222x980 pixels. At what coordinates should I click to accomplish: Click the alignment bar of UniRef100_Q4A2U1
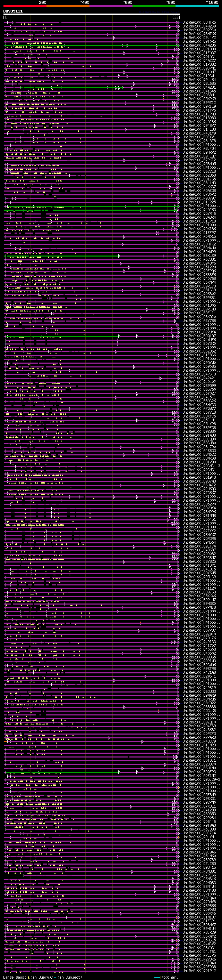point(92,88)
